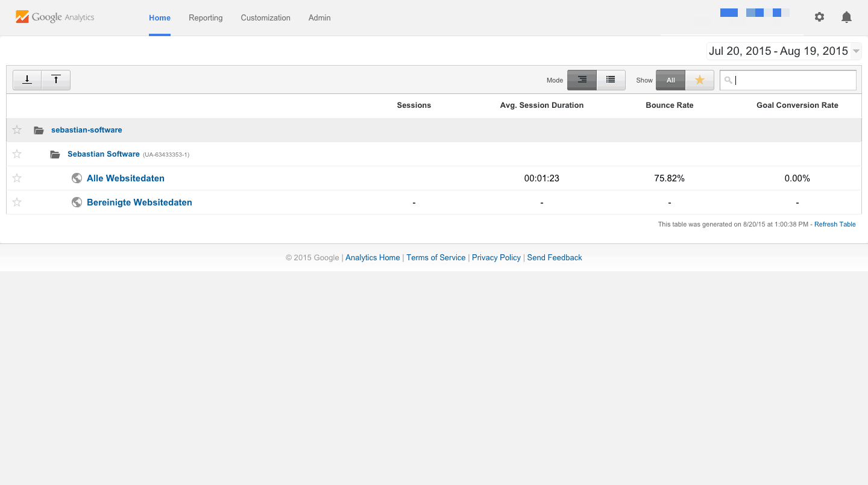Open the Bereinigte Websitedaten view
The height and width of the screenshot is (485, 868).
[139, 202]
